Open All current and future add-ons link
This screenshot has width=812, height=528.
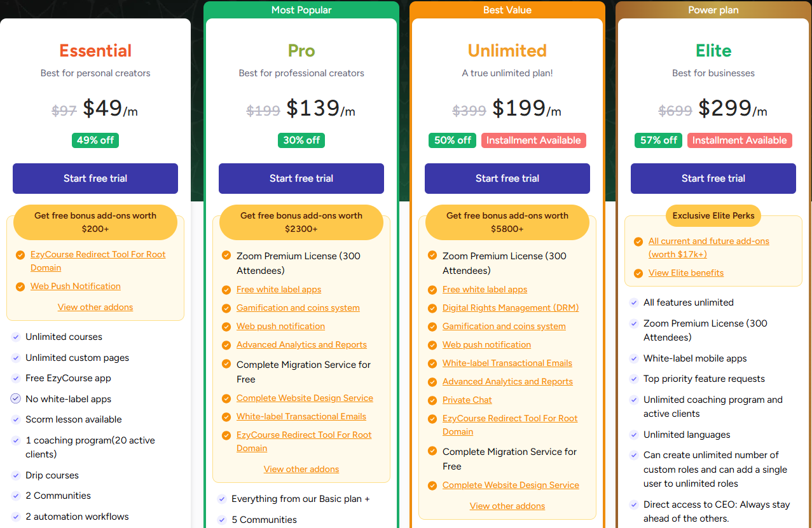(x=709, y=248)
